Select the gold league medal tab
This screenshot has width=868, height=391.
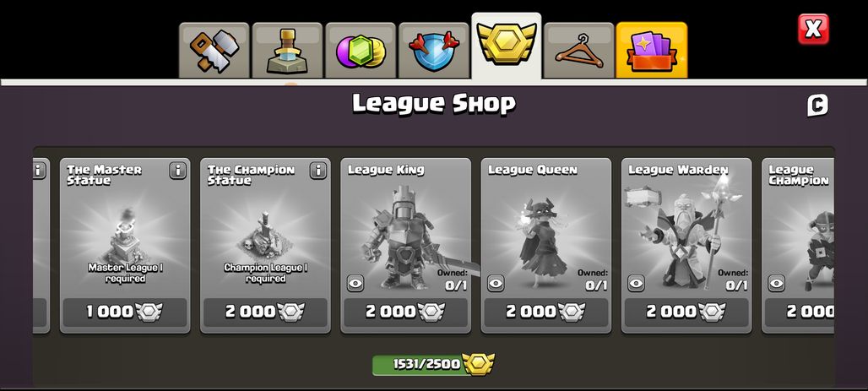click(x=507, y=46)
